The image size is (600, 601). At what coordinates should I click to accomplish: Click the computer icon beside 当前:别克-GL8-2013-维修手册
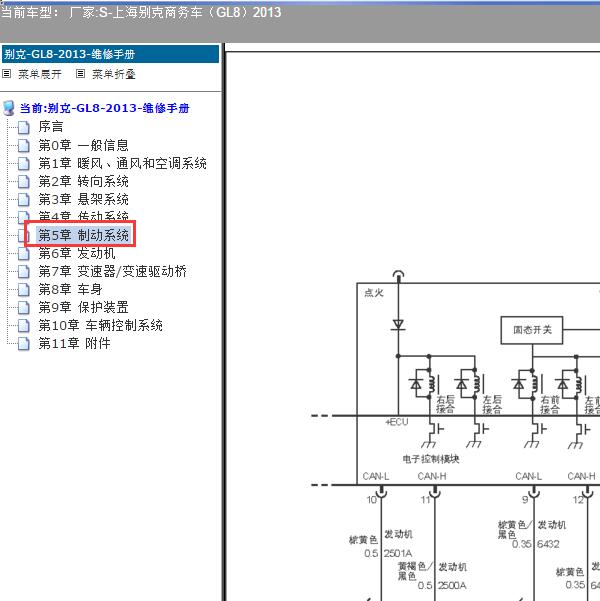(x=9, y=108)
